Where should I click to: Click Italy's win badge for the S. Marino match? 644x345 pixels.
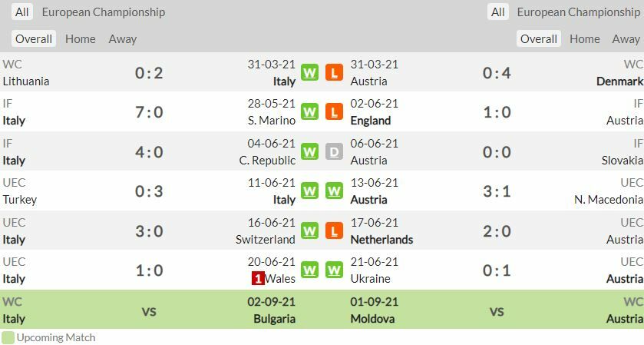309,112
